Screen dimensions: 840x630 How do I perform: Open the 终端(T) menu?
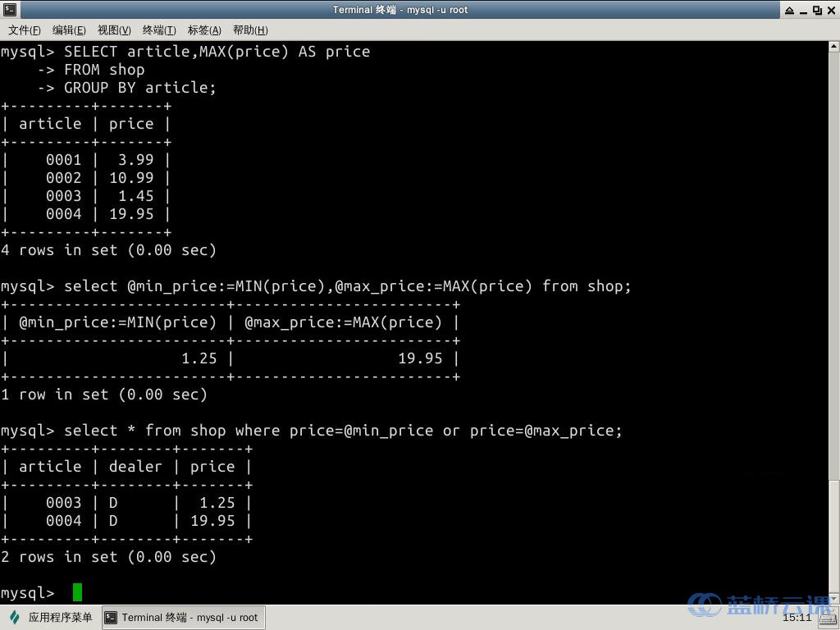159,30
